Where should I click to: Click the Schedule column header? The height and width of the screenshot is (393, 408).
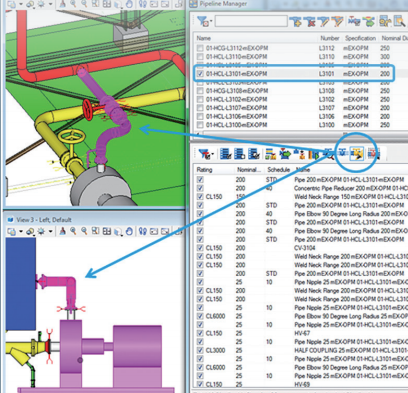coord(279,170)
